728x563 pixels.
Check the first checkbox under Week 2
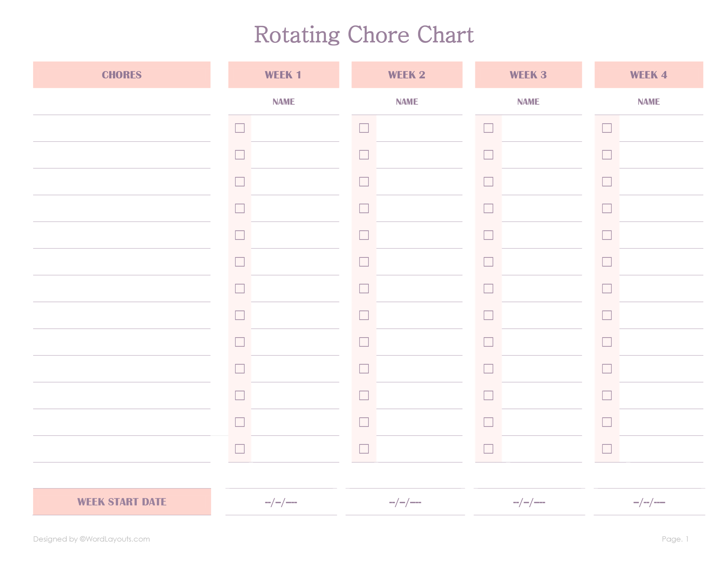pos(364,128)
